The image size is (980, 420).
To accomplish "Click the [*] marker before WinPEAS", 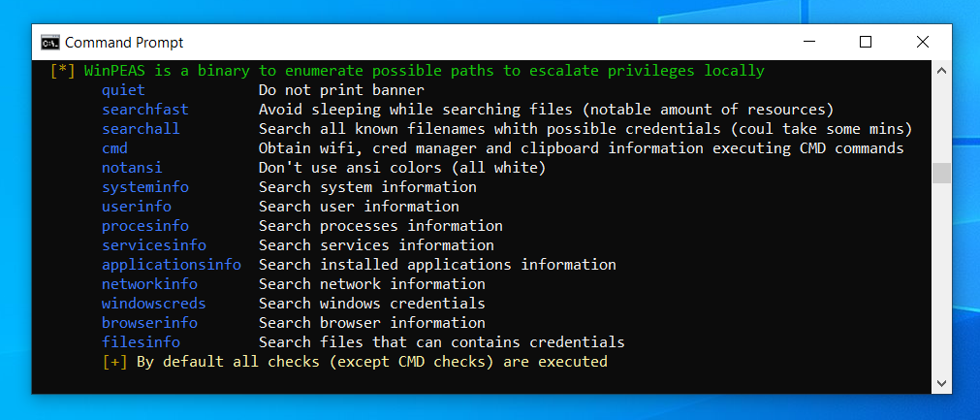I will tap(62, 71).
